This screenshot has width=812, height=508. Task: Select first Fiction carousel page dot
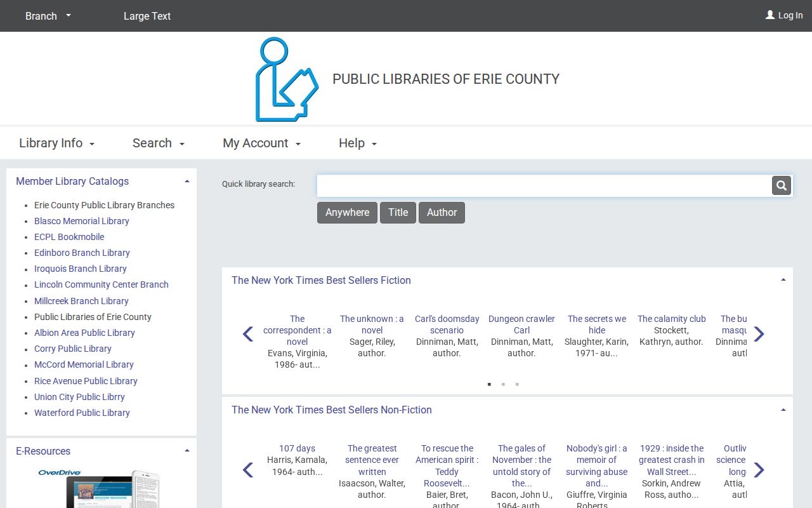tap(489, 384)
